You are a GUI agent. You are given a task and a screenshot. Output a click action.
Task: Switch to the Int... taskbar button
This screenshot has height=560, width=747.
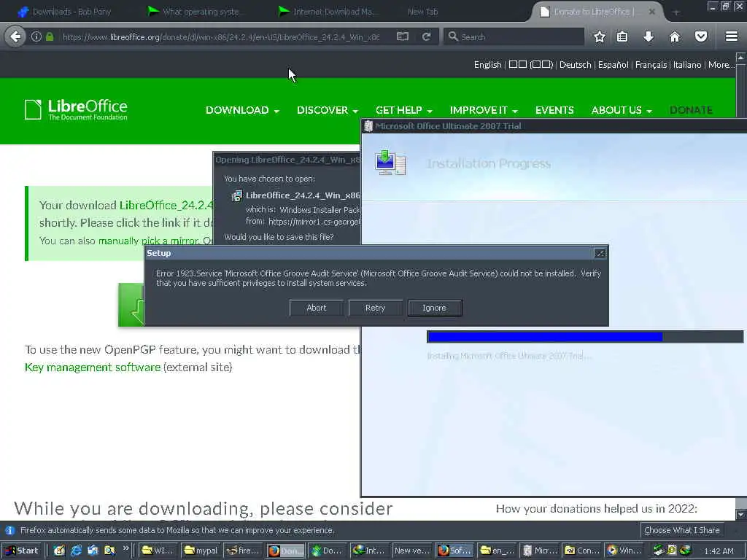click(370, 551)
